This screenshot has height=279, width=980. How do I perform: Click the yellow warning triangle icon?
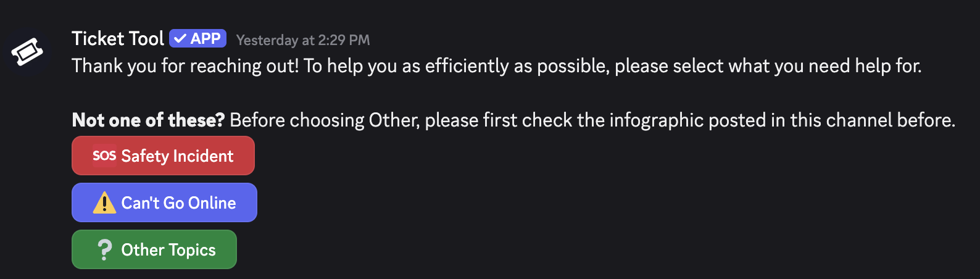[x=104, y=203]
